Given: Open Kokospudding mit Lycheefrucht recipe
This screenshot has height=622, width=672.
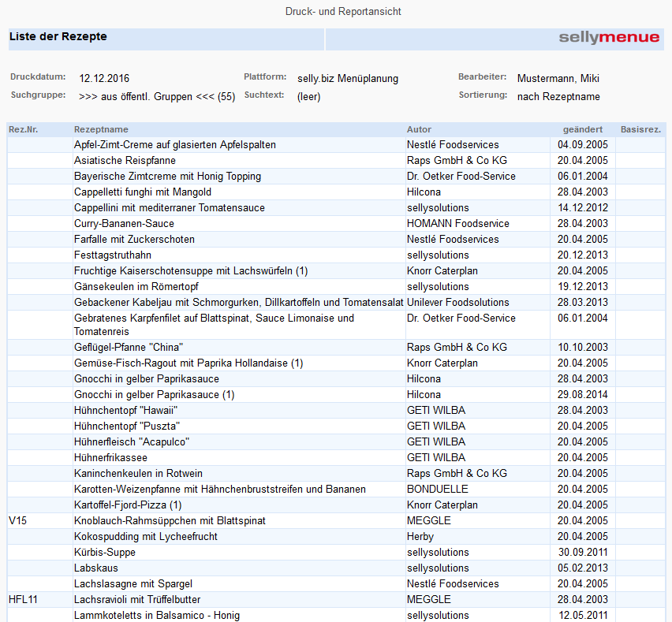Looking at the screenshot, I should click(x=146, y=537).
